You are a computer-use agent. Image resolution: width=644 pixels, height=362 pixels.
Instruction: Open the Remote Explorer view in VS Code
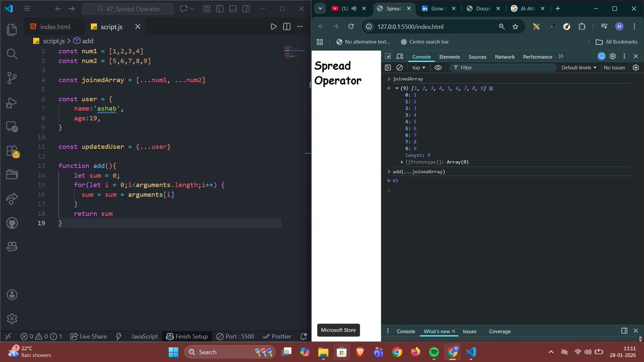[12, 128]
